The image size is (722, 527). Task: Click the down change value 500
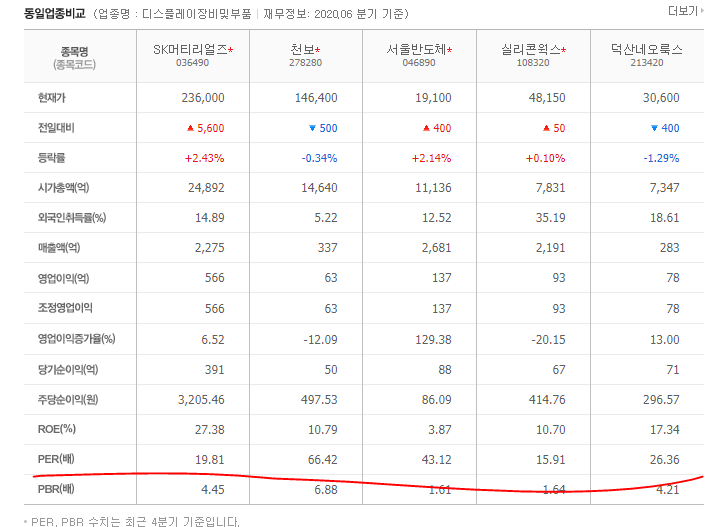(x=328, y=128)
